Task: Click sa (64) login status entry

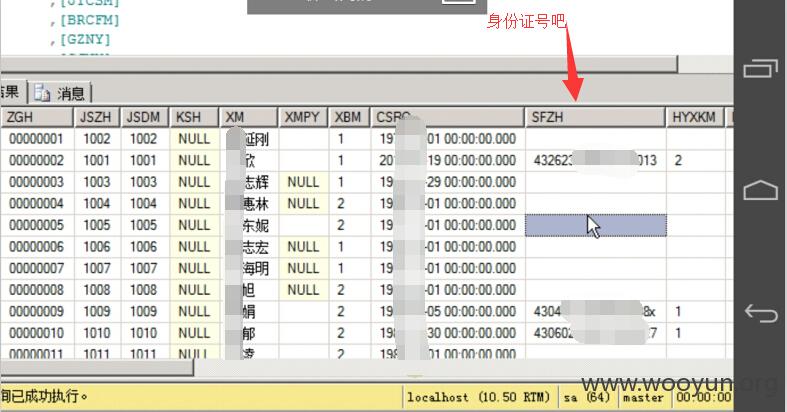Action: click(x=586, y=397)
